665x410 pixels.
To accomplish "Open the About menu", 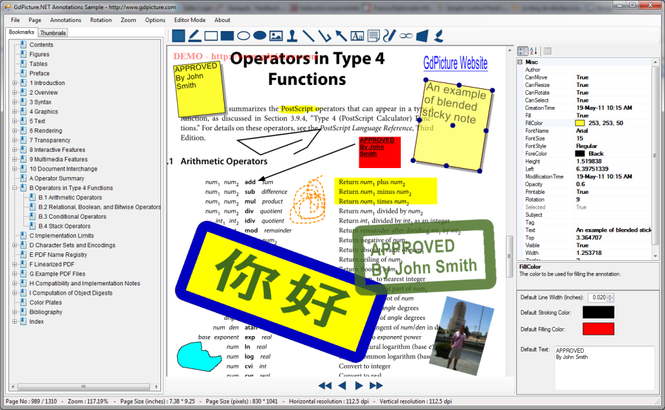I will click(x=222, y=20).
